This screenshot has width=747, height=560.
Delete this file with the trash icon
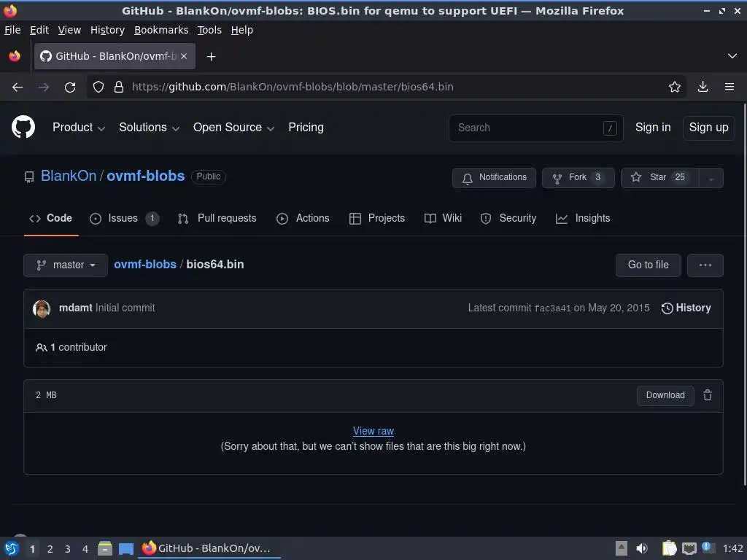(x=708, y=395)
